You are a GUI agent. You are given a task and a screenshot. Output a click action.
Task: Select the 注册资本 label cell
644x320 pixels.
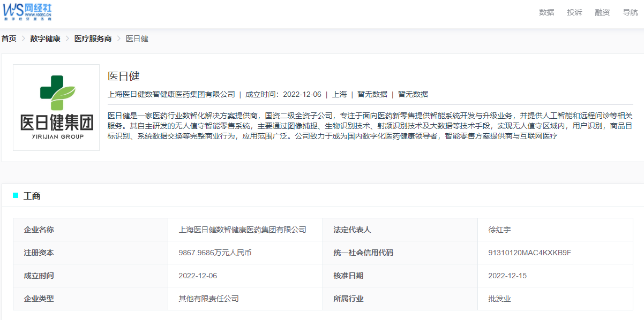tap(91, 253)
